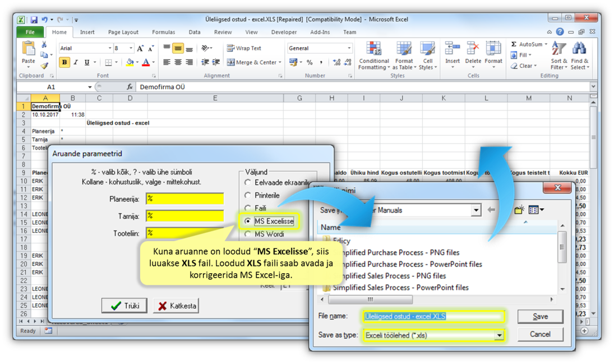Click the Comma Style icon
614x364 pixels.
(321, 62)
